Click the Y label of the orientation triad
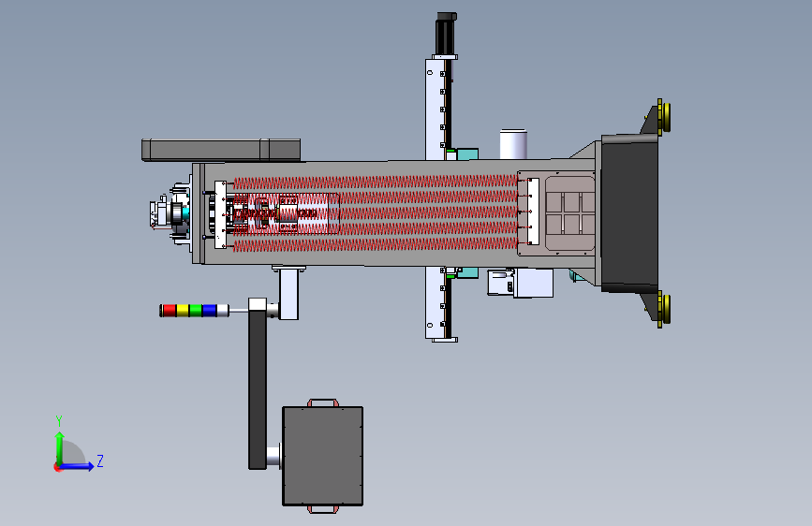This screenshot has height=526, width=812. [x=59, y=420]
